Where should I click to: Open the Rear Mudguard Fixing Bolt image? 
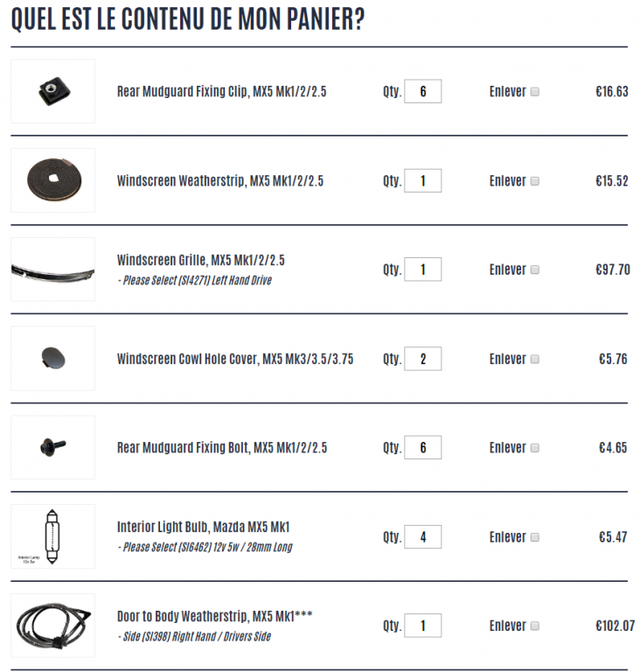(52, 447)
